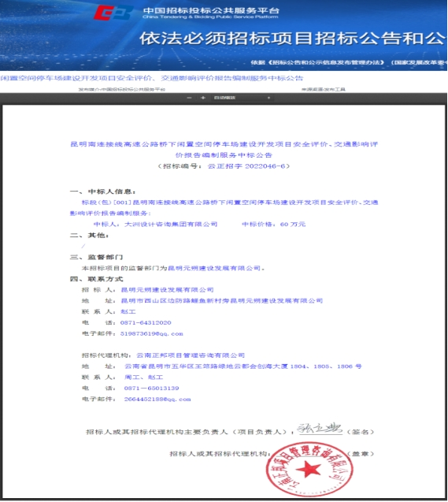Click the red and blue CEB platform logo
The width and height of the screenshot is (448, 502).
114,13
